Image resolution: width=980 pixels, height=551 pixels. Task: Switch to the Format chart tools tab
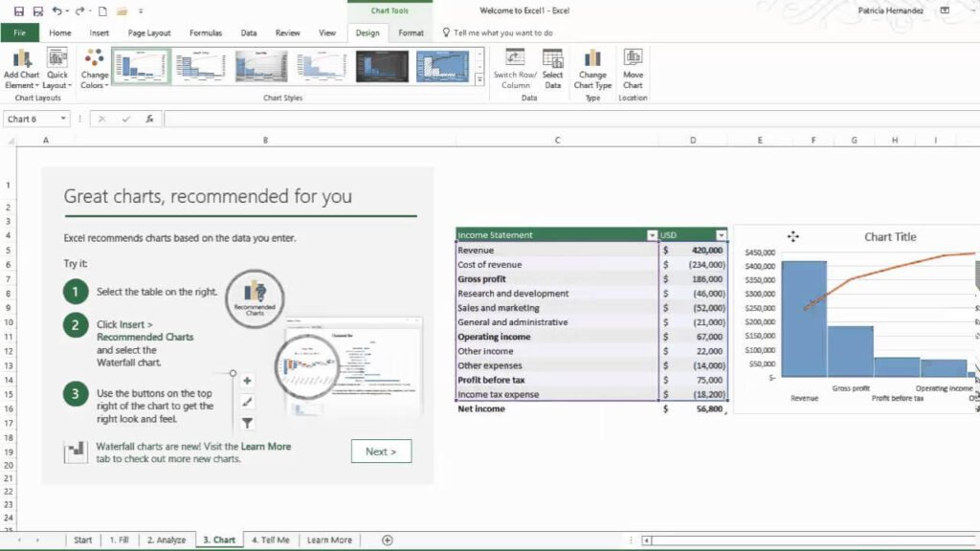coord(411,33)
